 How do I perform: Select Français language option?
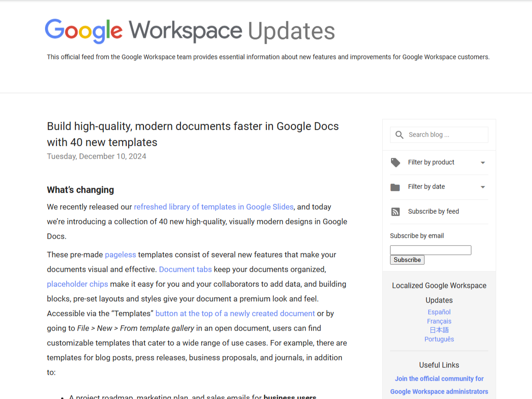pyautogui.click(x=439, y=321)
